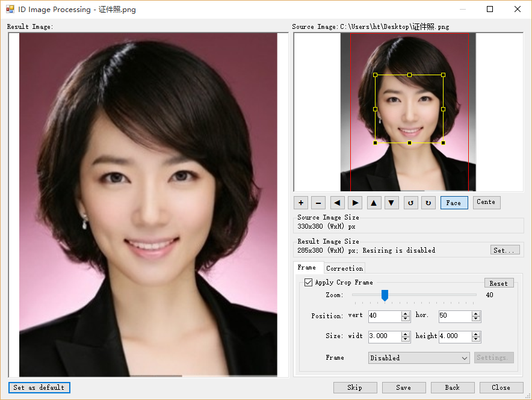The height and width of the screenshot is (400, 532).
Task: Move crop frame up with triangle icon
Action: click(374, 203)
